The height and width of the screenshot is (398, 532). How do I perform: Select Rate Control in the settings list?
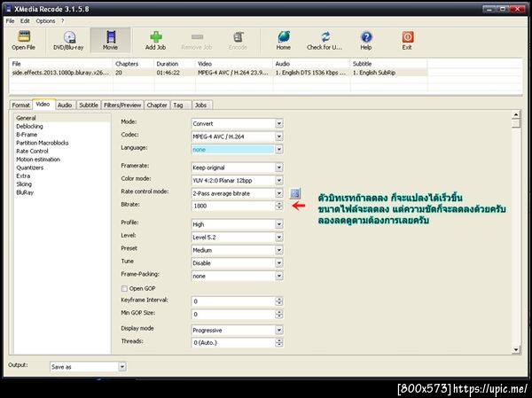(x=32, y=151)
